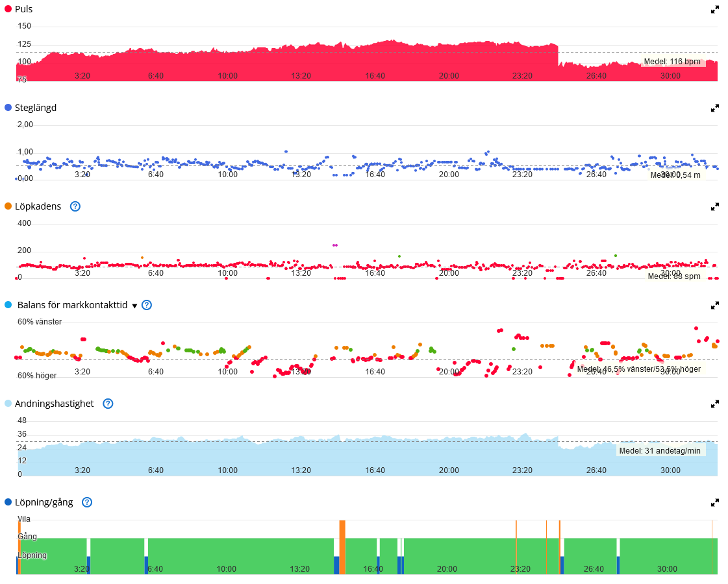
Task: Open the Balans för markkontakttid metric dropdown
Action: pyautogui.click(x=134, y=306)
